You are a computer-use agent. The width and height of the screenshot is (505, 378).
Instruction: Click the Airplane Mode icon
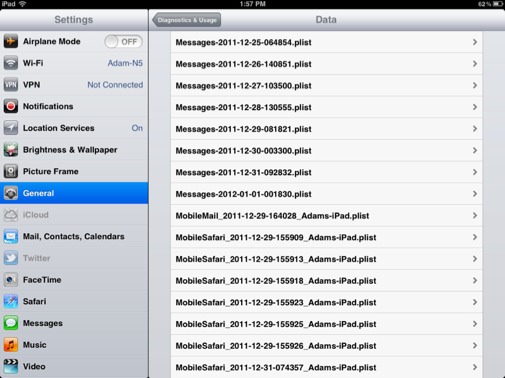click(x=11, y=41)
